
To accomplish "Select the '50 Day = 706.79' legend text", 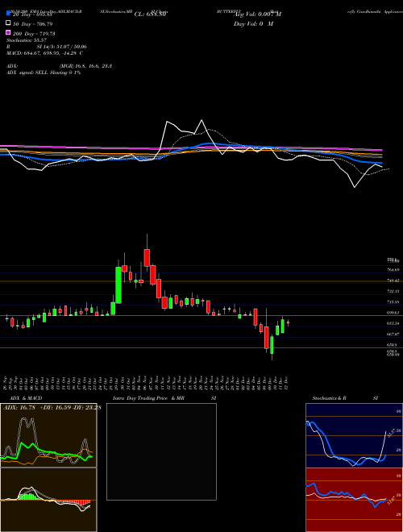I will [x=33, y=24].
